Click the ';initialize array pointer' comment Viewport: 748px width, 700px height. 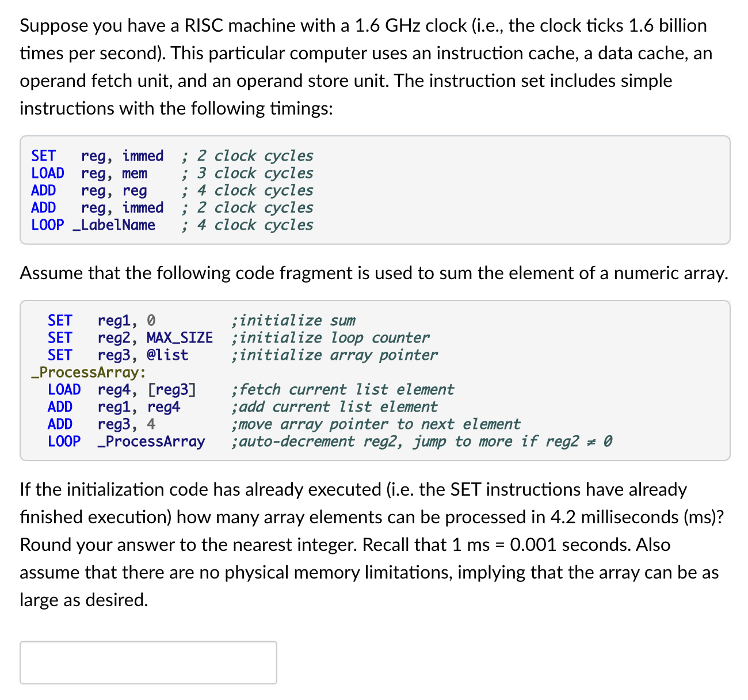pyautogui.click(x=334, y=355)
